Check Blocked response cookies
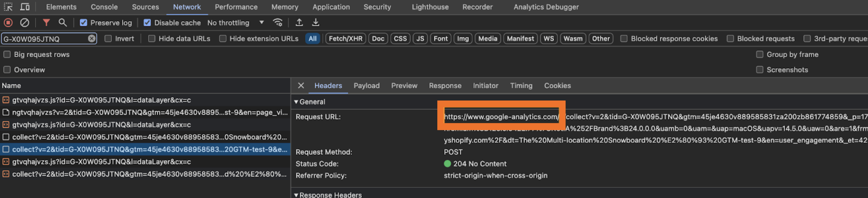 click(624, 38)
